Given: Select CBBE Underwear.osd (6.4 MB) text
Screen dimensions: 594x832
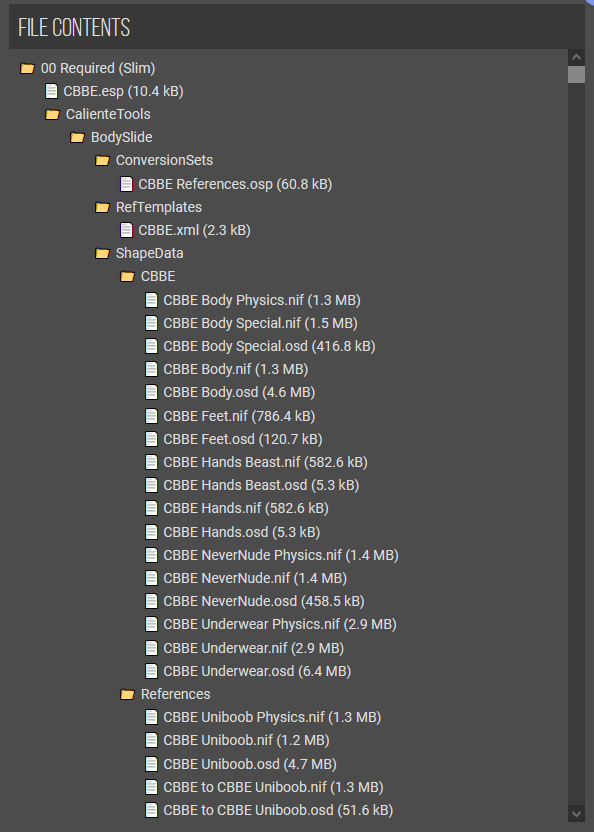Looking at the screenshot, I should coord(257,671).
